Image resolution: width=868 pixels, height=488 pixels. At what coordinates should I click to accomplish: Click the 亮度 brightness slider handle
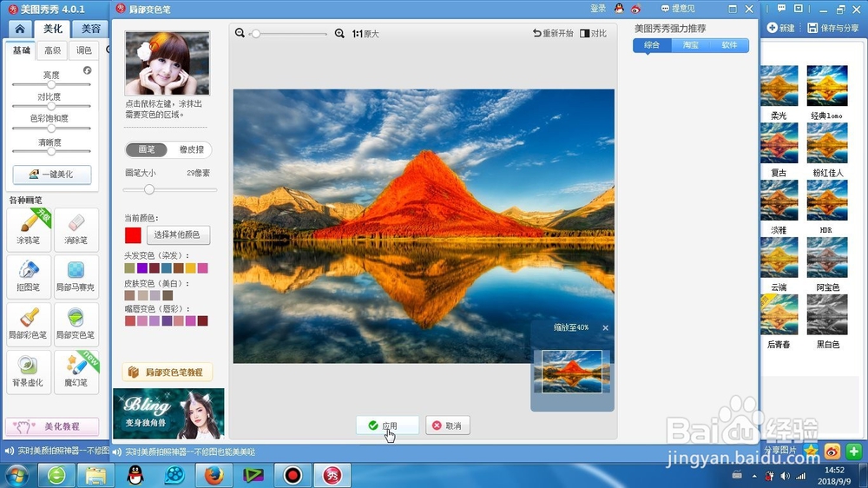[x=51, y=84]
